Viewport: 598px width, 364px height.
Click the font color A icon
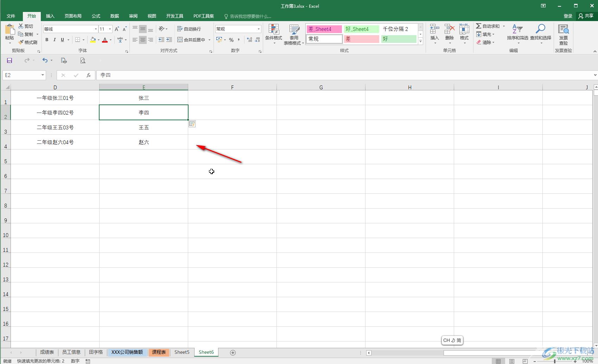click(105, 40)
